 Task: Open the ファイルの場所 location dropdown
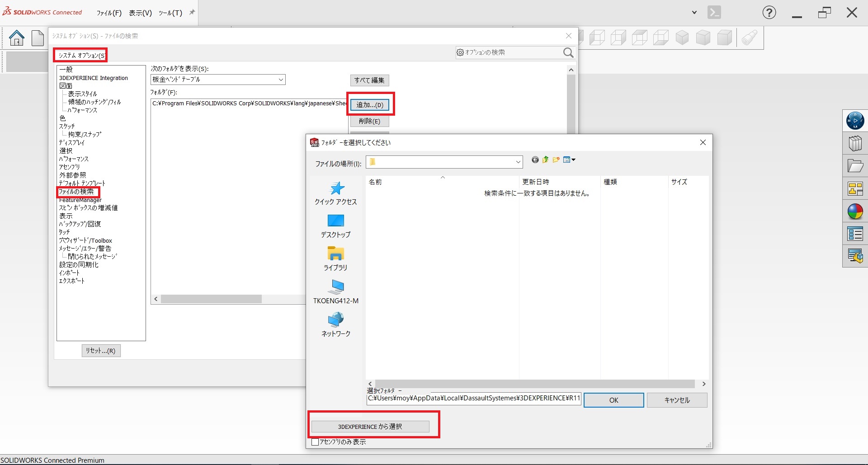click(444, 162)
